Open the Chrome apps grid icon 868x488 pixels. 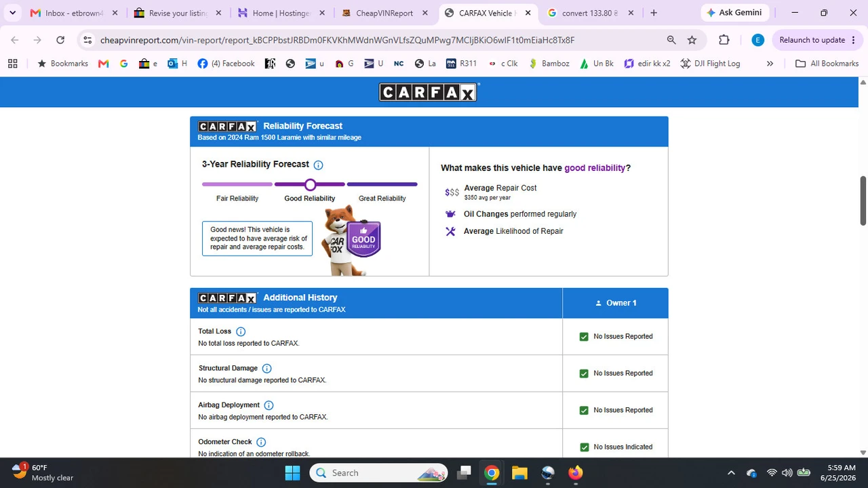click(12, 64)
